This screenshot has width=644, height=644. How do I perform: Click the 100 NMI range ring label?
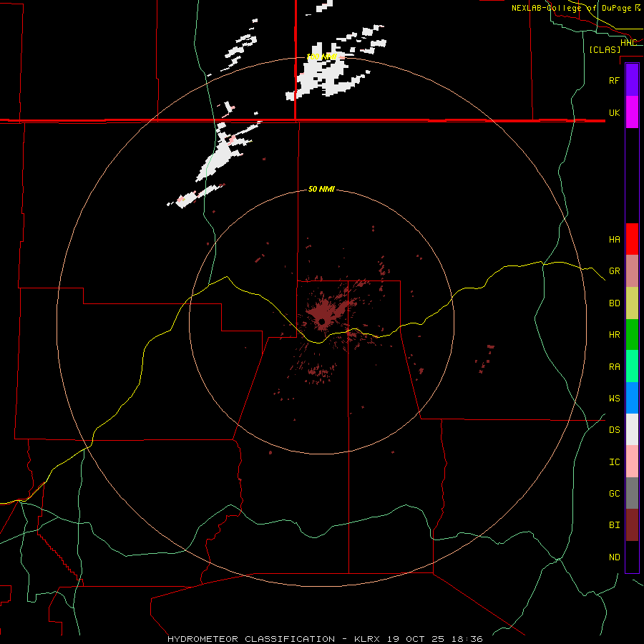point(321,57)
